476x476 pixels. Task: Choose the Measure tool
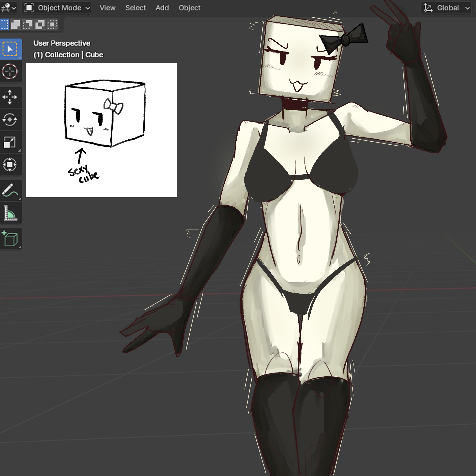(x=10, y=213)
